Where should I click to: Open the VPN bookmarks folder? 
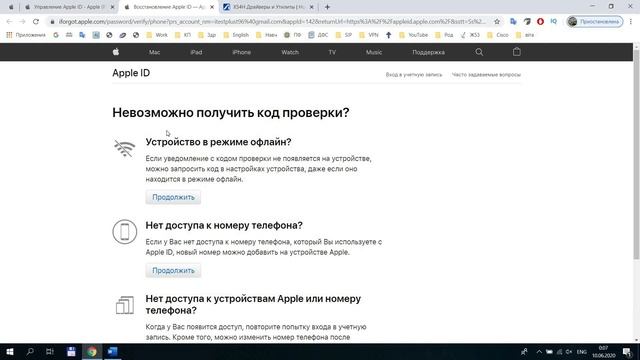click(369, 35)
